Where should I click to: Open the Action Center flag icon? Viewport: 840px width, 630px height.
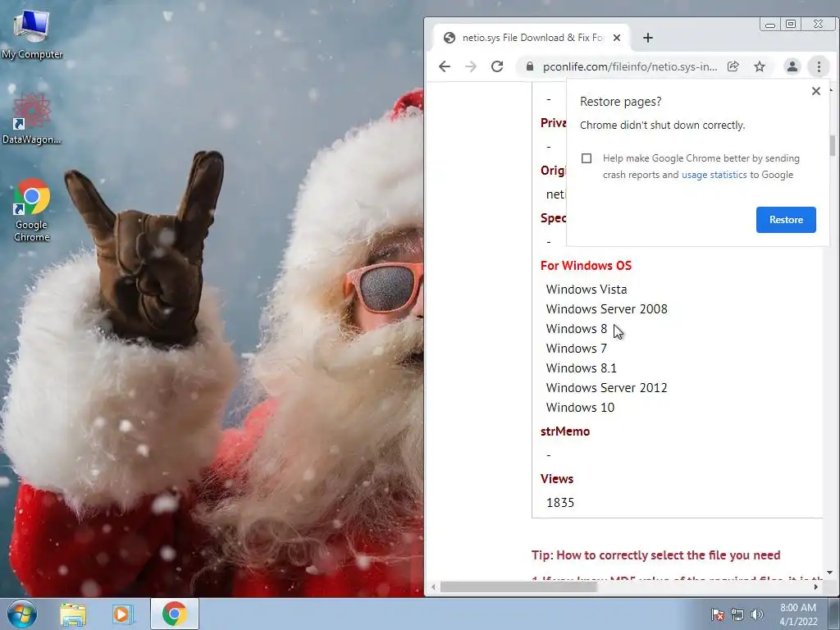tap(717, 614)
